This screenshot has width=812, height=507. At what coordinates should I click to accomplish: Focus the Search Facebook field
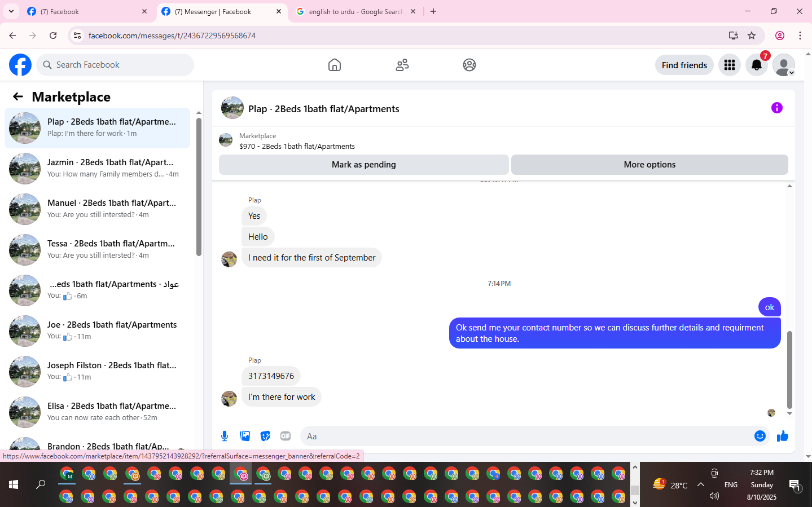pyautogui.click(x=115, y=65)
